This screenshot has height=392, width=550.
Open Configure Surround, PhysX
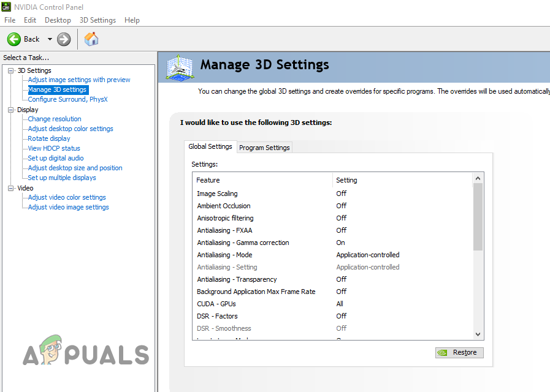pos(67,99)
